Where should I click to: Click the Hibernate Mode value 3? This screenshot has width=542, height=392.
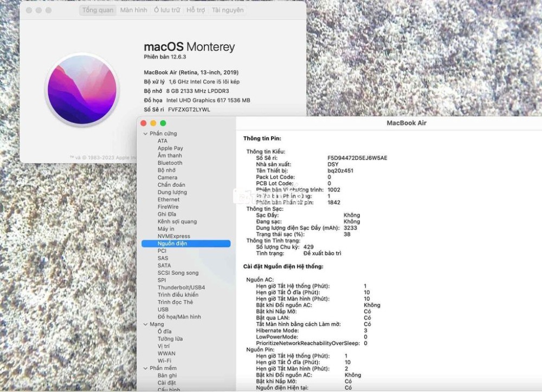[365, 330]
